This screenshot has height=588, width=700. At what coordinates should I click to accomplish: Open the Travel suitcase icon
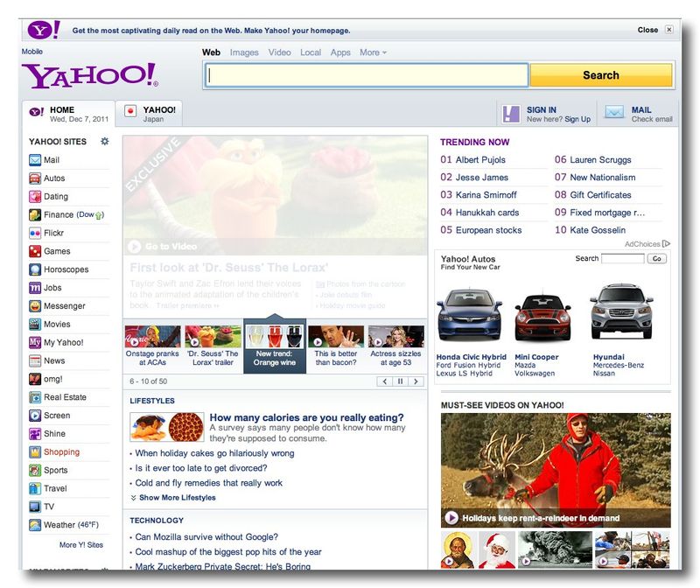coord(35,488)
